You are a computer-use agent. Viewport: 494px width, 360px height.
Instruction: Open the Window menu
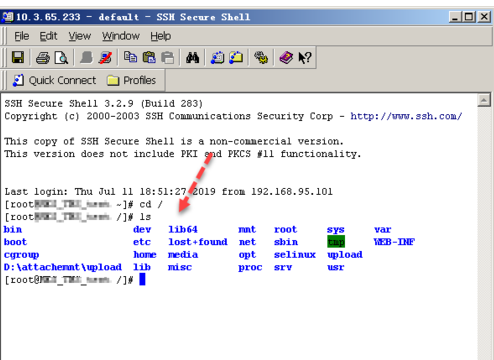(121, 36)
